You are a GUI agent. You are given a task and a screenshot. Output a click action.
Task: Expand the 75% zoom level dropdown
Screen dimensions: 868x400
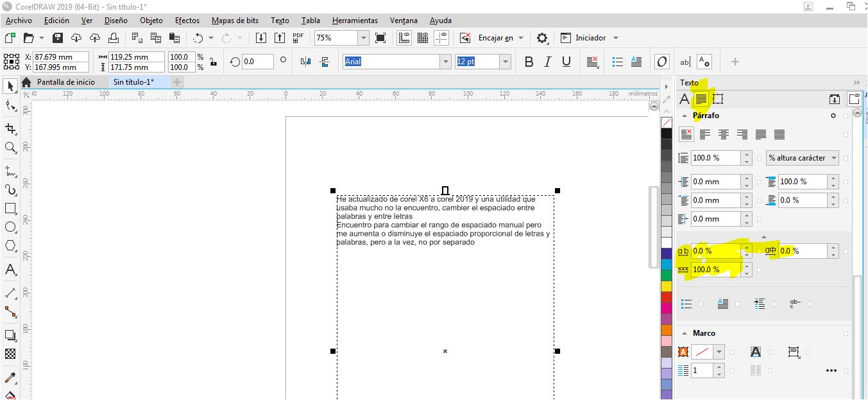pyautogui.click(x=363, y=38)
